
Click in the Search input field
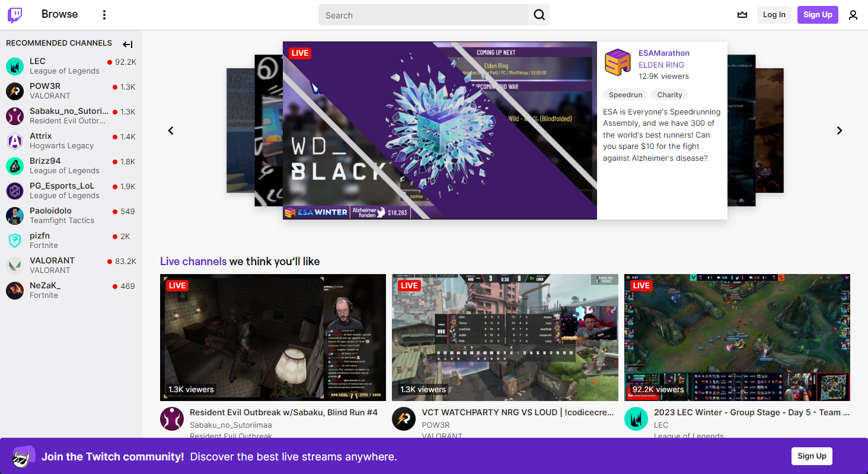click(423, 15)
